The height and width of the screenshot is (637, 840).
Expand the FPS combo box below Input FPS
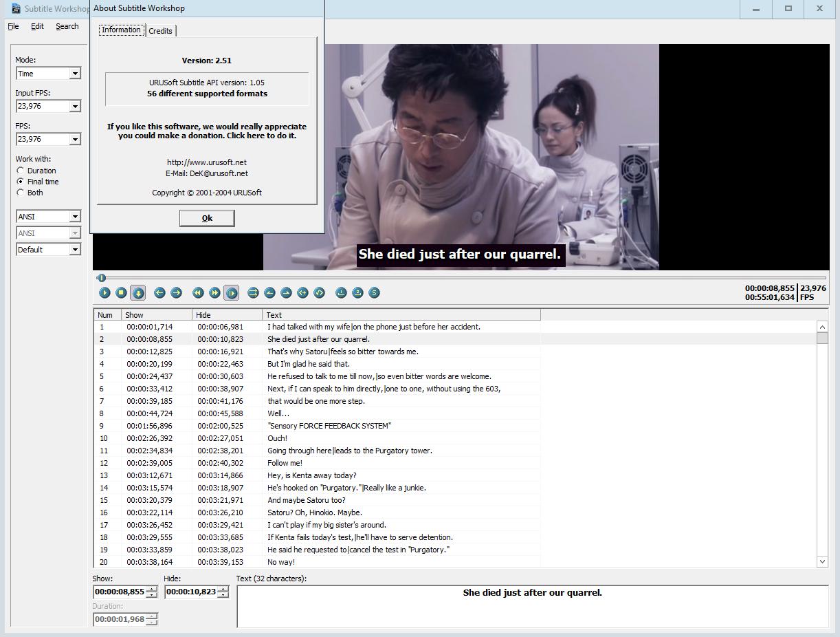(x=48, y=139)
